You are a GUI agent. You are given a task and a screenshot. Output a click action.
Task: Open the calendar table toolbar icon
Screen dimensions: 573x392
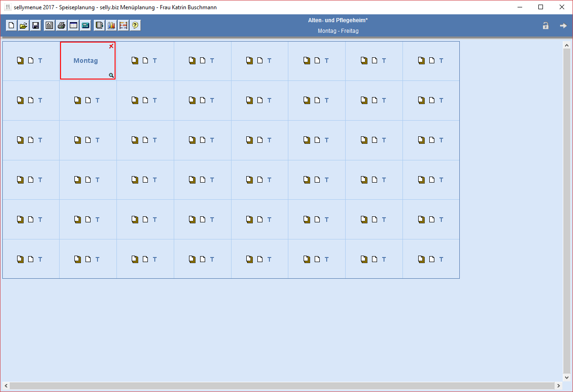click(73, 26)
